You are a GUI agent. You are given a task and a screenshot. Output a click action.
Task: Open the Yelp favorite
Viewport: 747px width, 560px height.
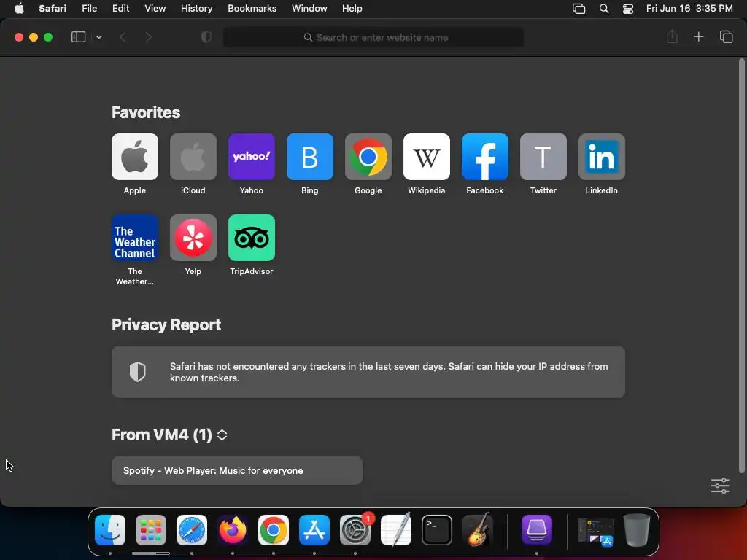[x=193, y=238]
